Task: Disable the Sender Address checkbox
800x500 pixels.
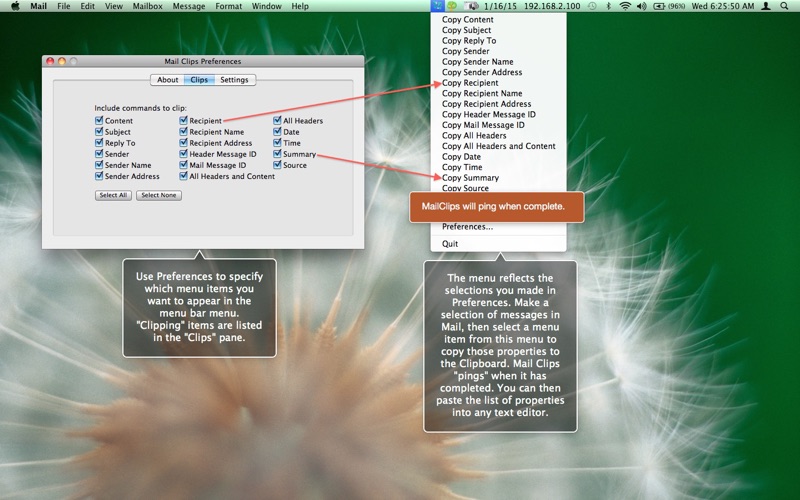Action: pyautogui.click(x=99, y=176)
